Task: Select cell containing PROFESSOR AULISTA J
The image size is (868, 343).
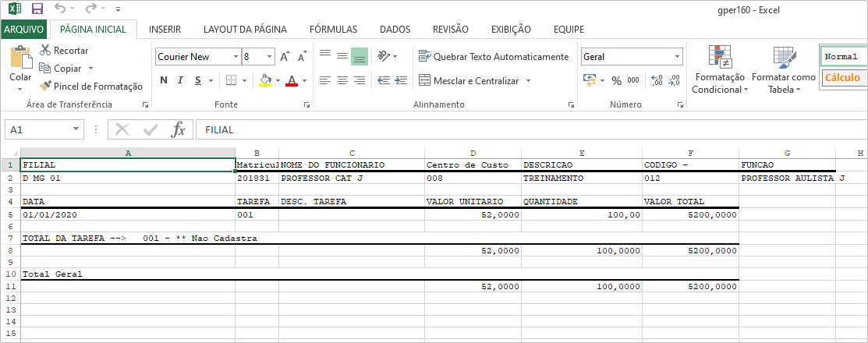Action: pos(787,179)
